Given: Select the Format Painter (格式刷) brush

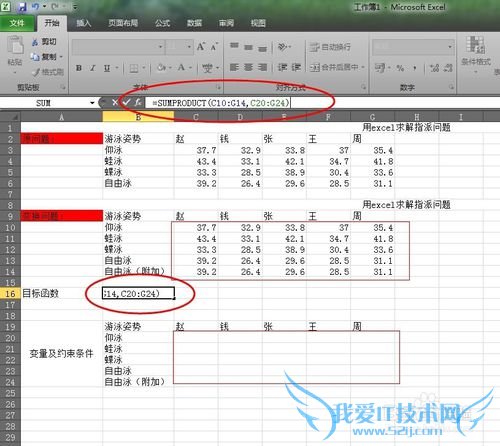Looking at the screenshot, I should click(48, 72).
